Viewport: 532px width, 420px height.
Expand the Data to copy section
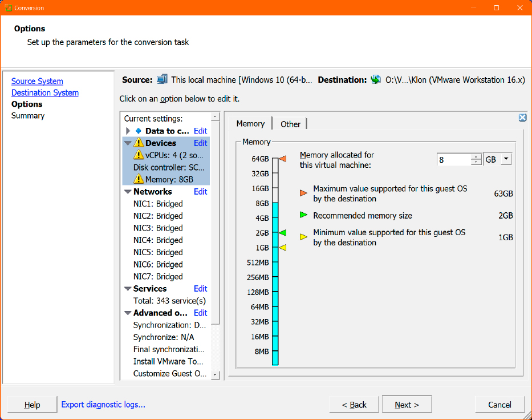click(128, 131)
